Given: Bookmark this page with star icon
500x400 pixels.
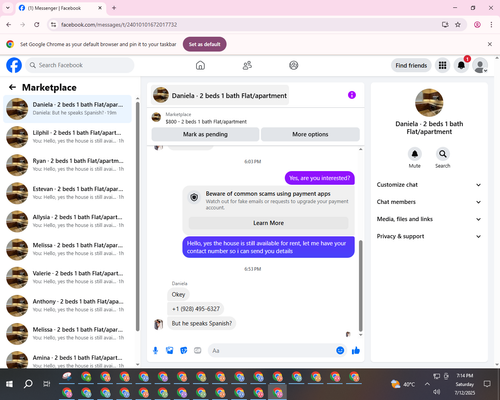Looking at the screenshot, I should coord(458,25).
